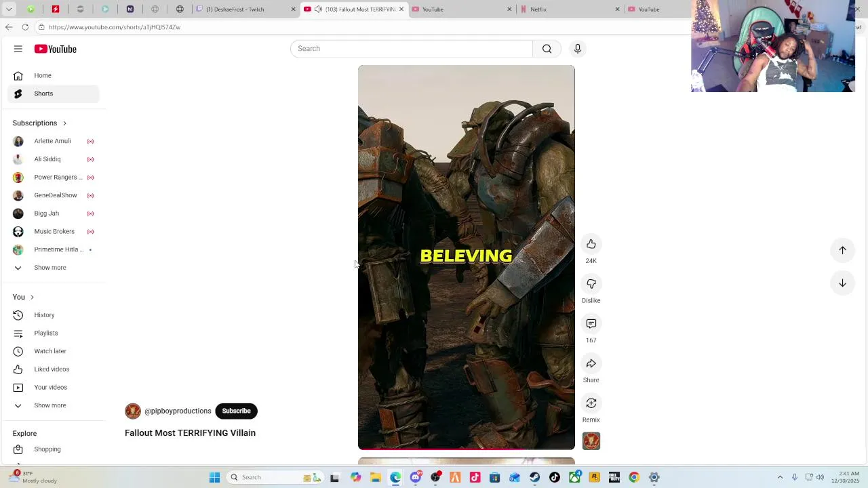Switch to the DeshaeFrost Twitch tab
The width and height of the screenshot is (868, 488).
[245, 9]
